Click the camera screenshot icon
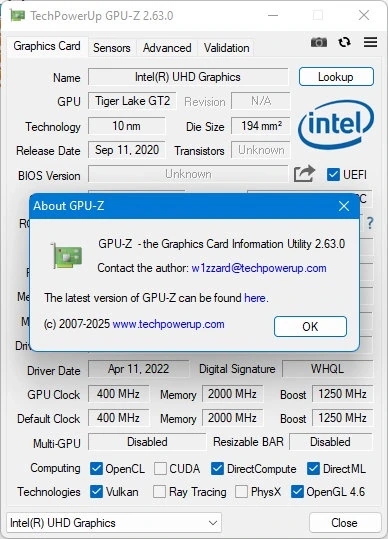This screenshot has height=539, width=388. (319, 42)
